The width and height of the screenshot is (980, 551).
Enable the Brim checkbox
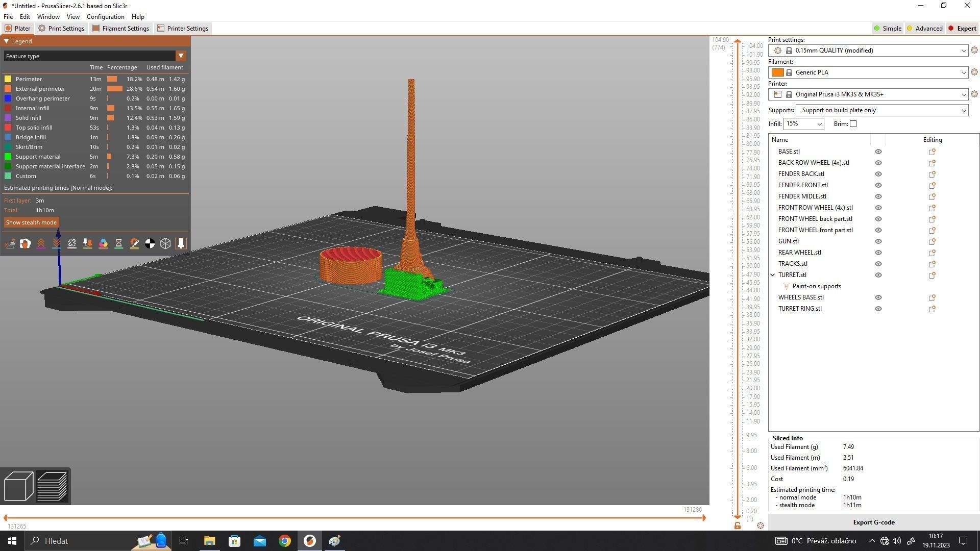click(x=853, y=124)
